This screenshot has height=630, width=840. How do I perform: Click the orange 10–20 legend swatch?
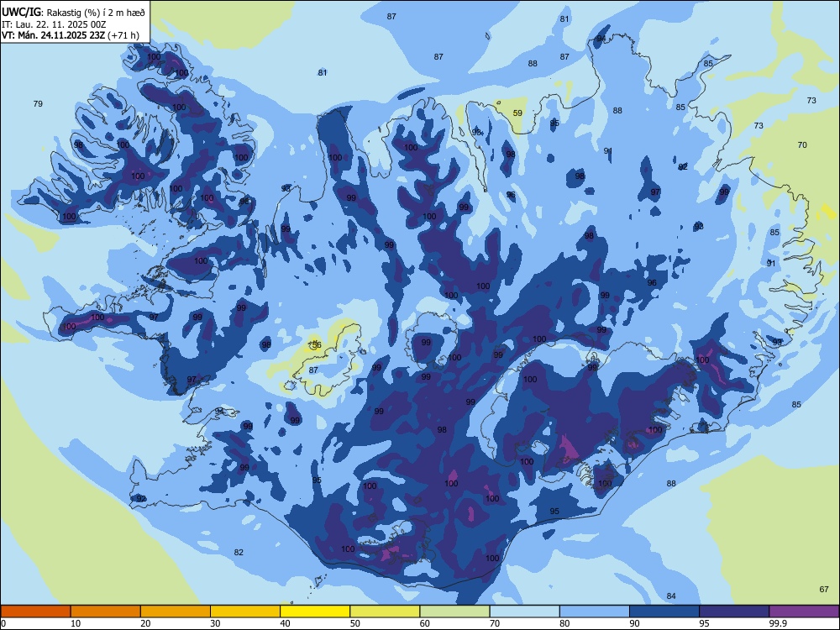coord(106,612)
